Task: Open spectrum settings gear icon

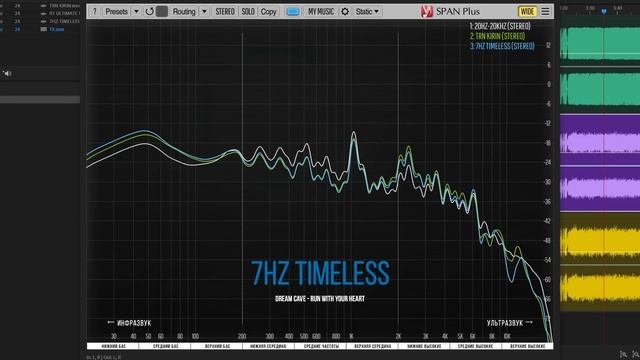Action: (345, 11)
